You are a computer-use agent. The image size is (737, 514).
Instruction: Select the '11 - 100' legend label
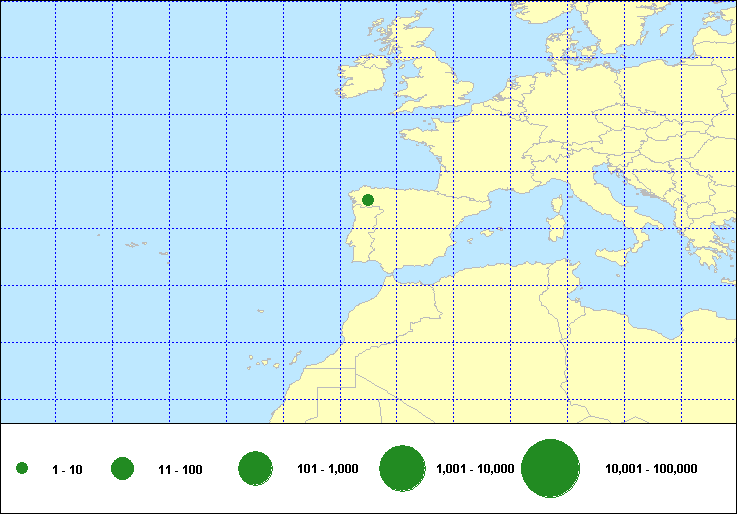[180, 469]
